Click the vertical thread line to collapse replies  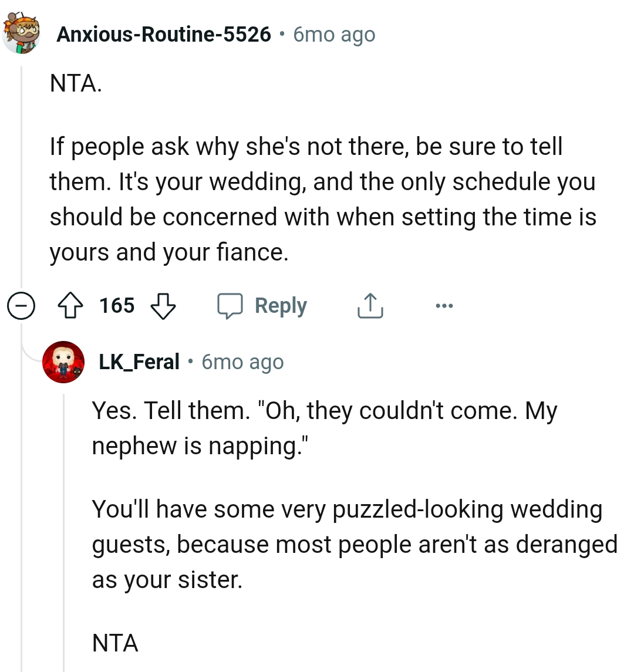tap(22, 176)
